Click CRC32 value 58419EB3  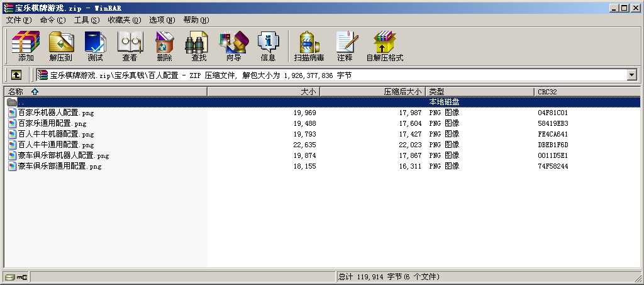coord(553,123)
